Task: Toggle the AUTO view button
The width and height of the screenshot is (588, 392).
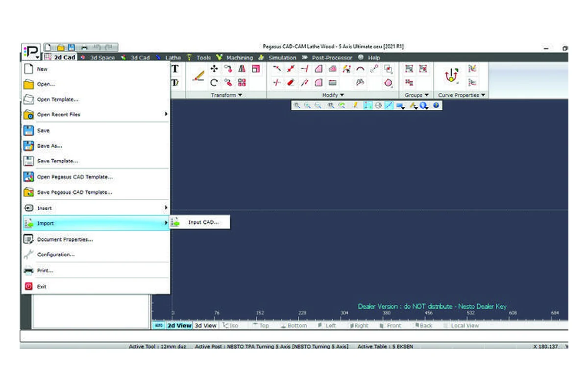Action: pyautogui.click(x=159, y=325)
